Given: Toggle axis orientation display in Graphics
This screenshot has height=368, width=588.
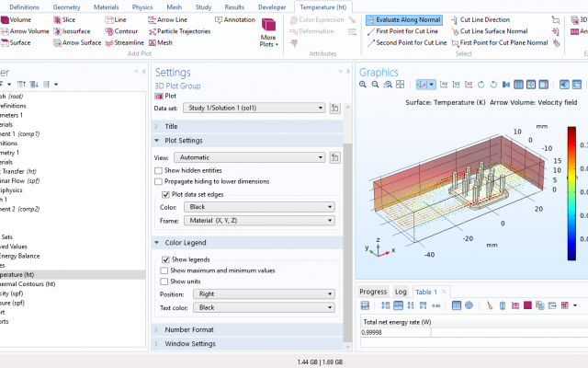Looking at the screenshot, I should (x=531, y=85).
